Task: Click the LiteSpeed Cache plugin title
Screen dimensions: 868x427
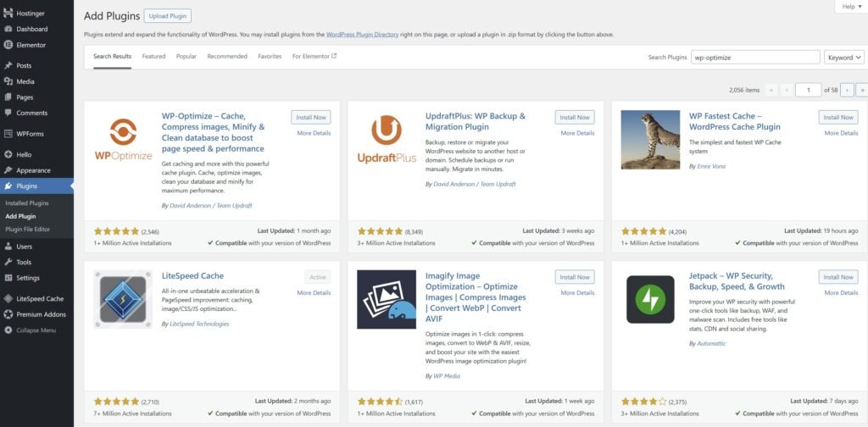Action: click(192, 276)
